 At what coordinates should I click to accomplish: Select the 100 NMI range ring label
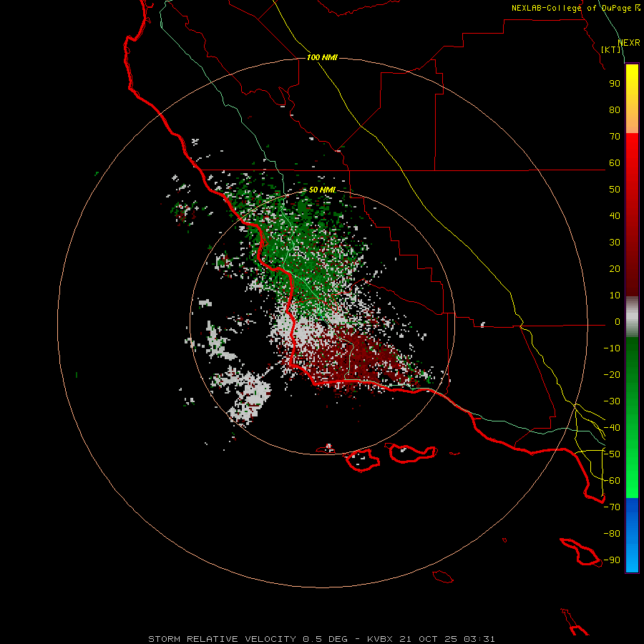pyautogui.click(x=322, y=57)
